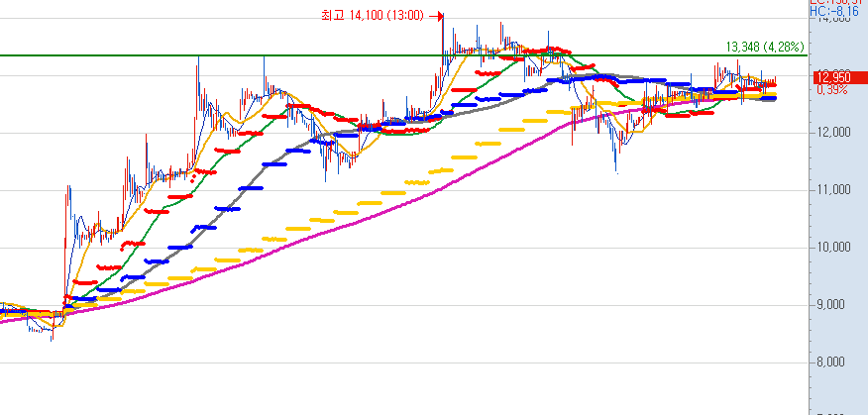This screenshot has width=868, height=415.
Task: Click the red current price tag 12,950
Action: click(x=840, y=77)
